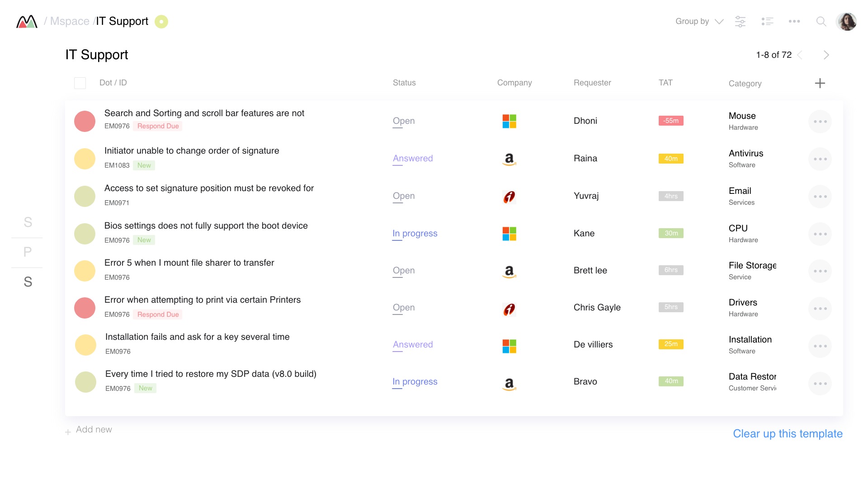Change the Answered status for De villiers' ticket

click(413, 345)
